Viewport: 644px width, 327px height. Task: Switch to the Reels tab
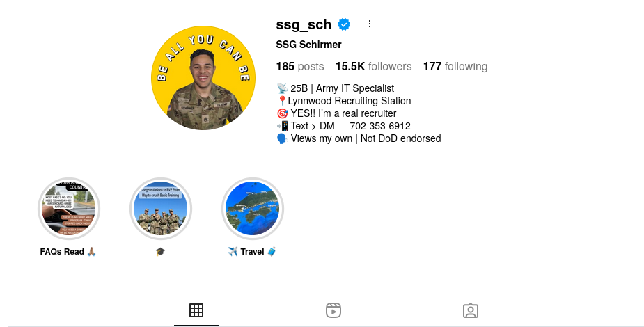333,310
